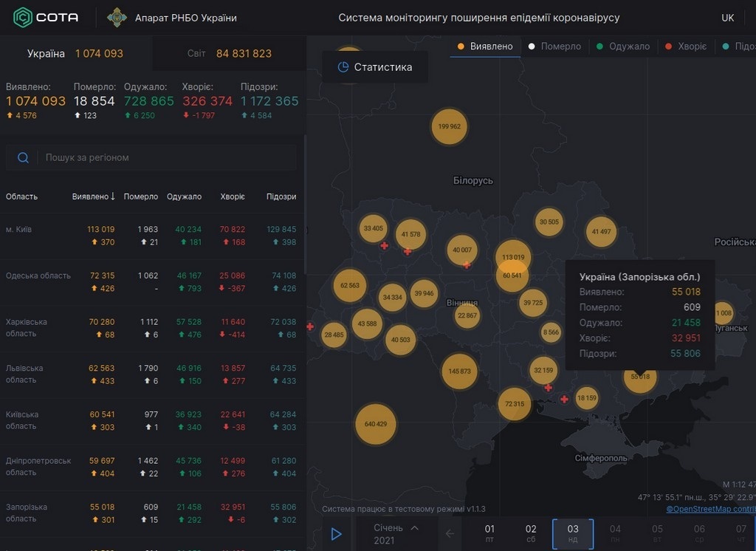Viewport: 756px width, 551px height.
Task: Sort table by Область column
Action: coord(21,196)
